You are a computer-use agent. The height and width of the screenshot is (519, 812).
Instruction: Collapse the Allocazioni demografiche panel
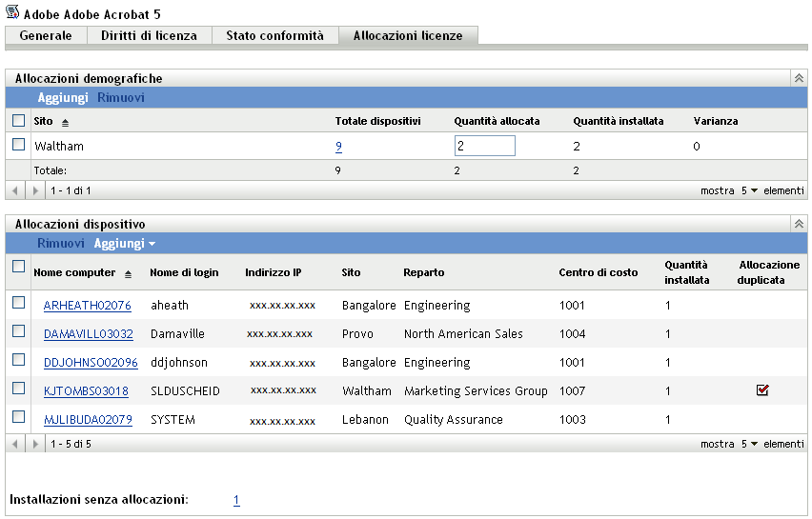pyautogui.click(x=799, y=78)
